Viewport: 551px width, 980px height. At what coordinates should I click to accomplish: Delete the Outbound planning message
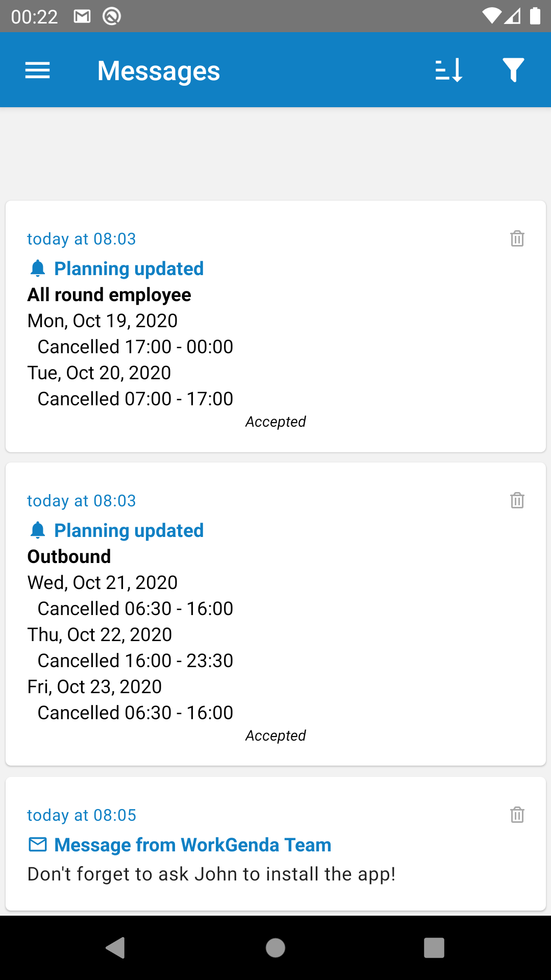coord(517,500)
